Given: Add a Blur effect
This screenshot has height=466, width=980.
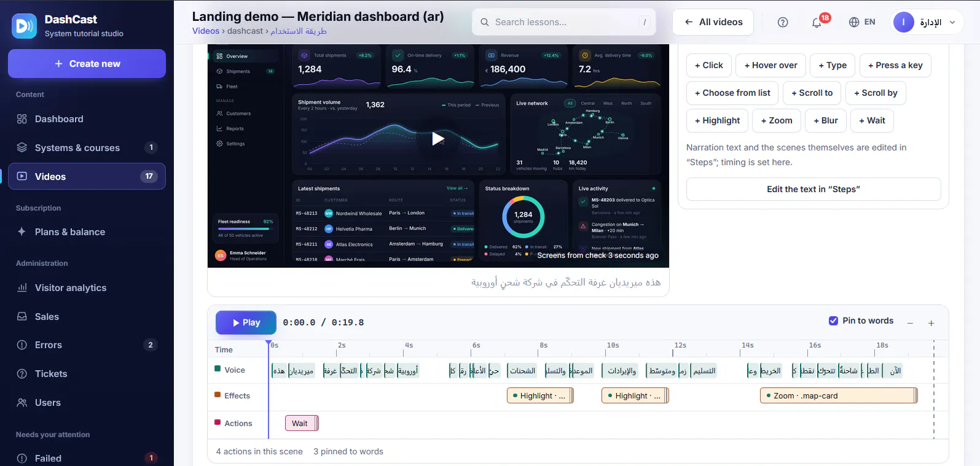Looking at the screenshot, I should pos(826,120).
